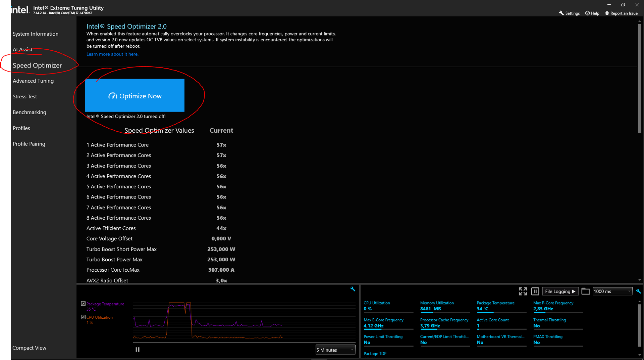Image resolution: width=644 pixels, height=360 pixels.
Task: Uncheck CPU Utilization graph checkbox
Action: coord(83,317)
